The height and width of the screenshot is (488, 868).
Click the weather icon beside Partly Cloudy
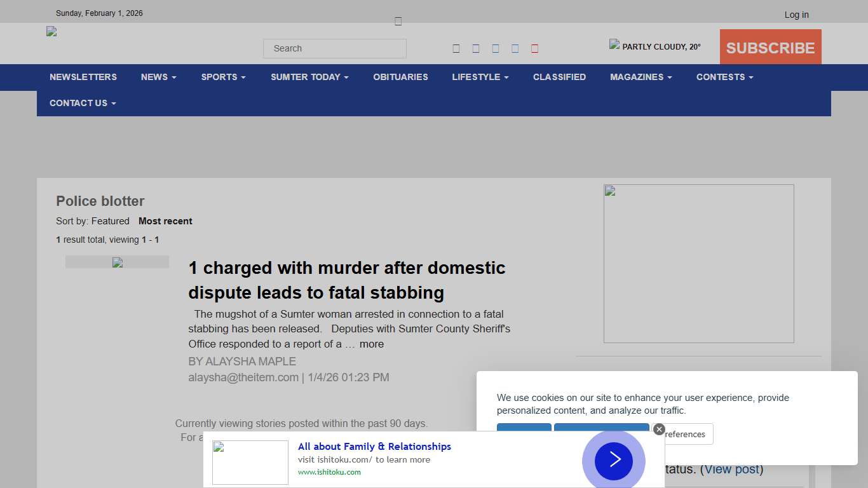point(614,44)
